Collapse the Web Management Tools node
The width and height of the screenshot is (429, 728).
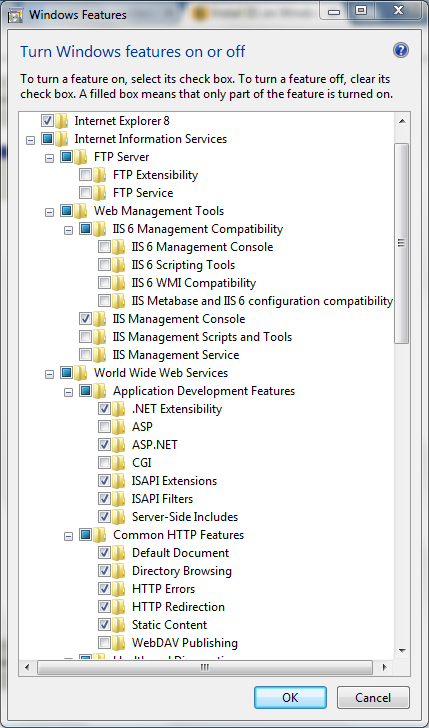50,212
